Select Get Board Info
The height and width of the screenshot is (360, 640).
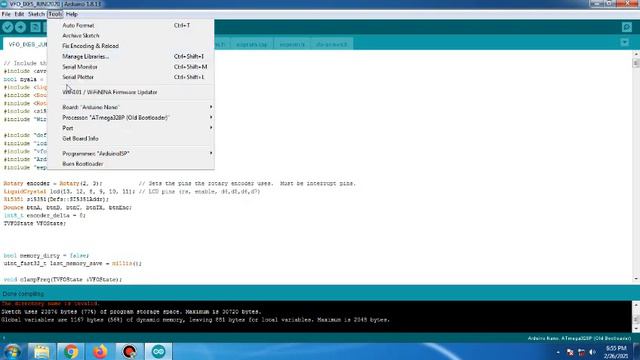131,138
